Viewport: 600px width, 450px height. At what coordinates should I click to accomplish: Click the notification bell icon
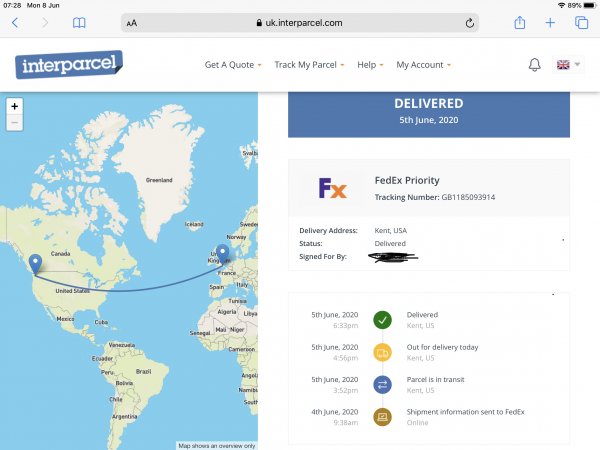tap(535, 65)
